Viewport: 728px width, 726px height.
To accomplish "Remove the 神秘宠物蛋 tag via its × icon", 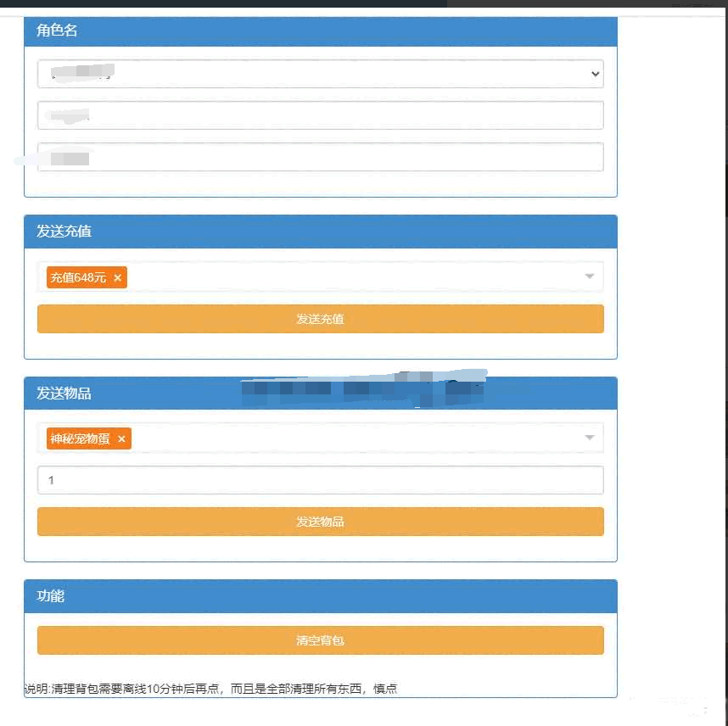I will [x=121, y=438].
